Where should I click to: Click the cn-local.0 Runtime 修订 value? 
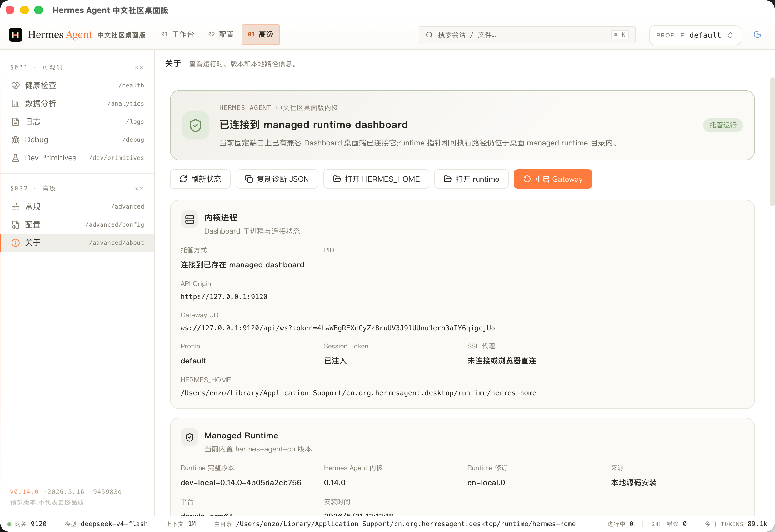pos(486,483)
